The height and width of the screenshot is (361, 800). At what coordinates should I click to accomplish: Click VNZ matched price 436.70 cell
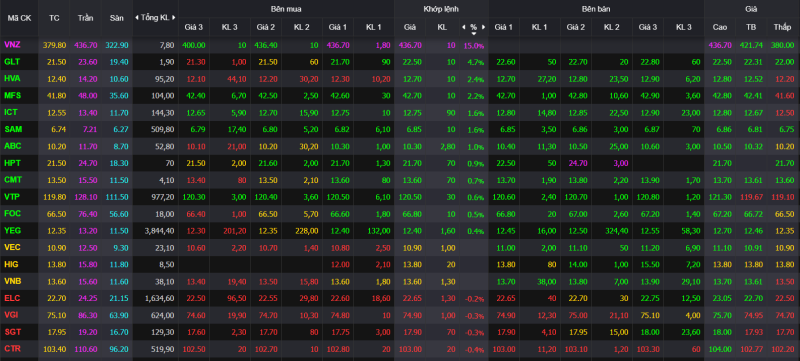pyautogui.click(x=410, y=45)
